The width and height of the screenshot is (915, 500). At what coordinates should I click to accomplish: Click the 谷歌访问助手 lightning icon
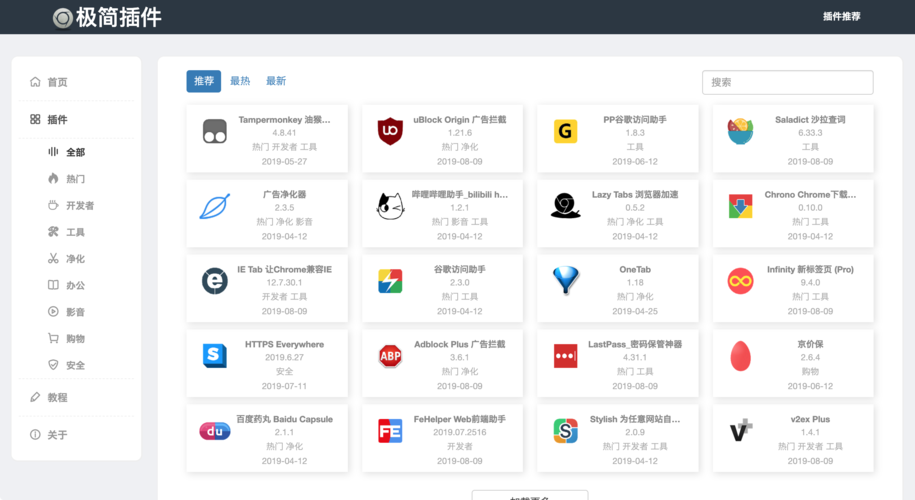pos(390,281)
